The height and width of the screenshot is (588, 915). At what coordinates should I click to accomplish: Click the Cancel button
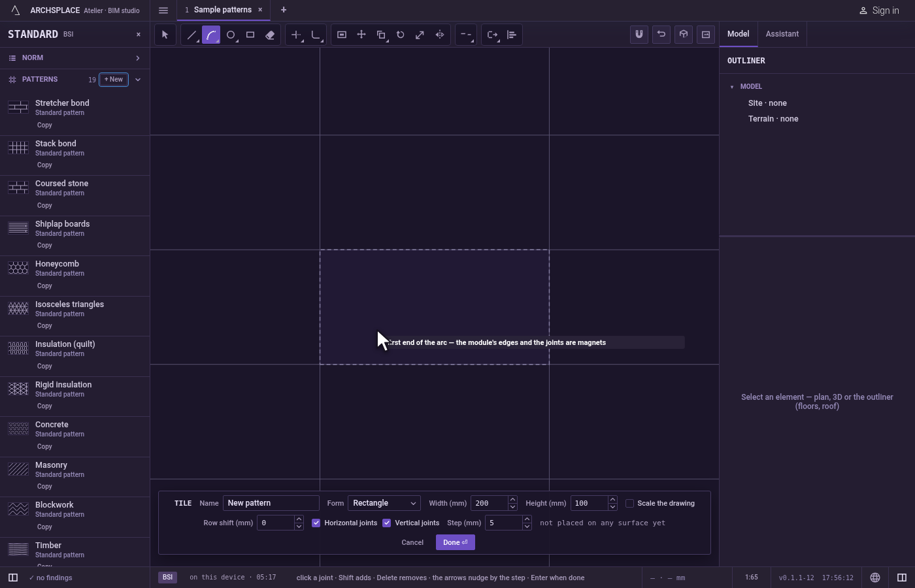pos(412,542)
